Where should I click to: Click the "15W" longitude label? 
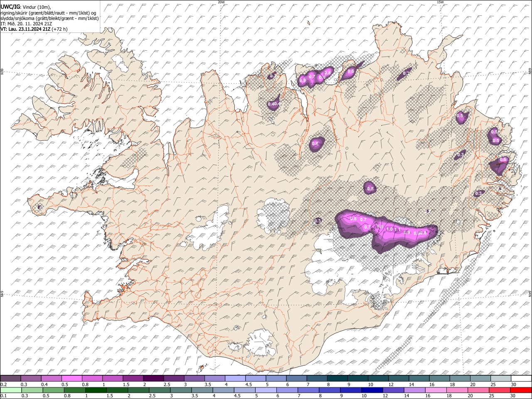click(x=440, y=2)
